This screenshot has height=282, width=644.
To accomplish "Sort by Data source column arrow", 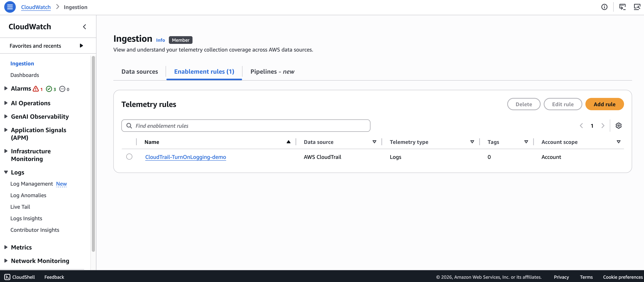I will [374, 142].
